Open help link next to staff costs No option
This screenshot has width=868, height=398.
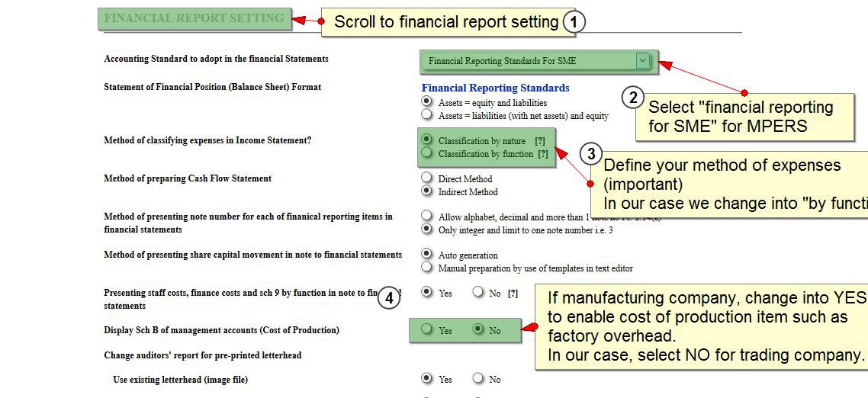pos(513,293)
